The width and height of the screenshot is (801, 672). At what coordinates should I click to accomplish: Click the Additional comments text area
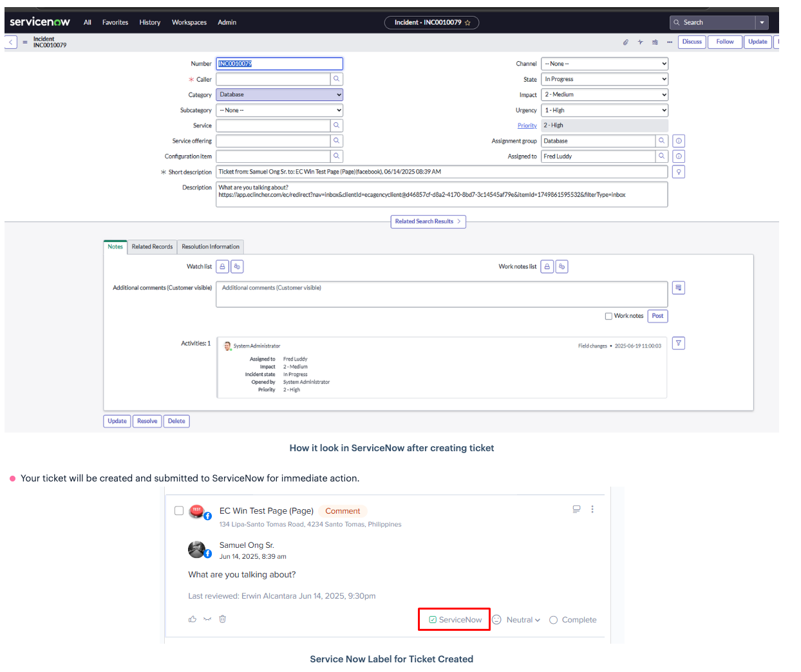pyautogui.click(x=442, y=294)
